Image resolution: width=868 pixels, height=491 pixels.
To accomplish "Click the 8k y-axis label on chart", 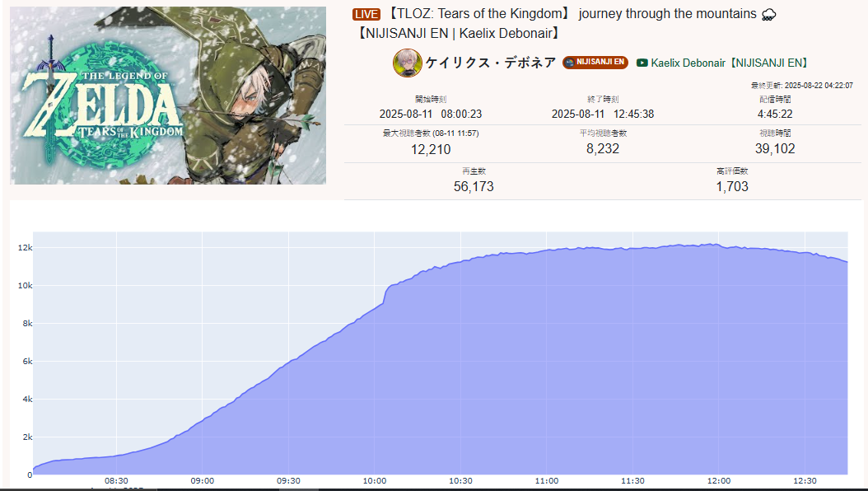I will (x=27, y=323).
